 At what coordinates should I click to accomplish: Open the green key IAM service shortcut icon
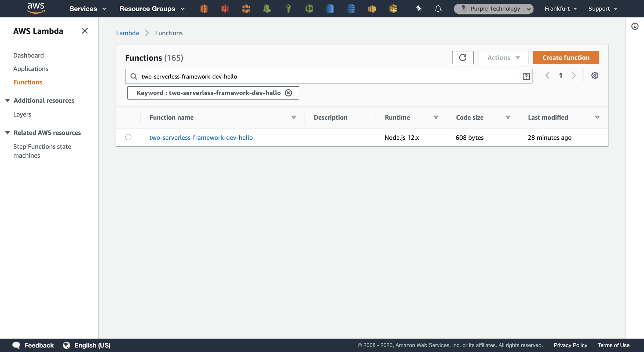(288, 9)
